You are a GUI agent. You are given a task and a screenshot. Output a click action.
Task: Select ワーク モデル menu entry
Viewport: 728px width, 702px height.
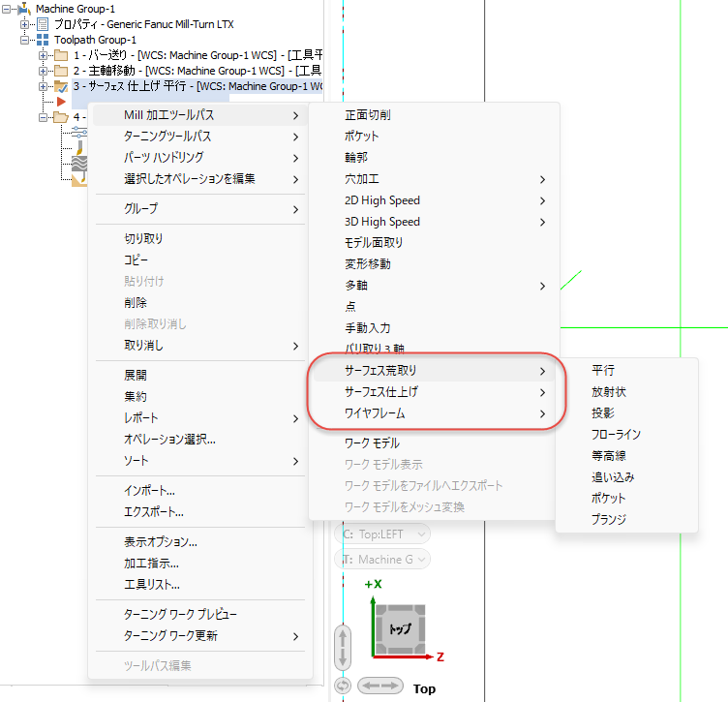click(434, 443)
